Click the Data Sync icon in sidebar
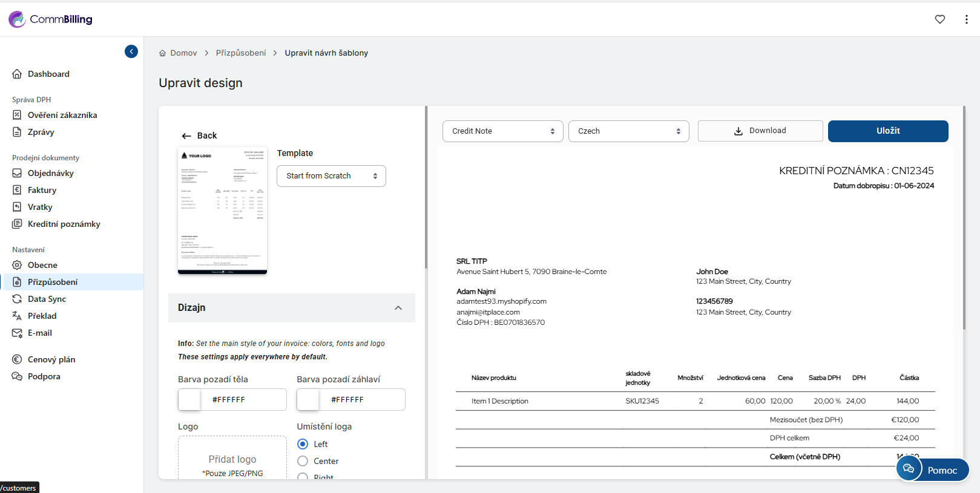Screen dimensions: 980x493 pyautogui.click(x=17, y=299)
